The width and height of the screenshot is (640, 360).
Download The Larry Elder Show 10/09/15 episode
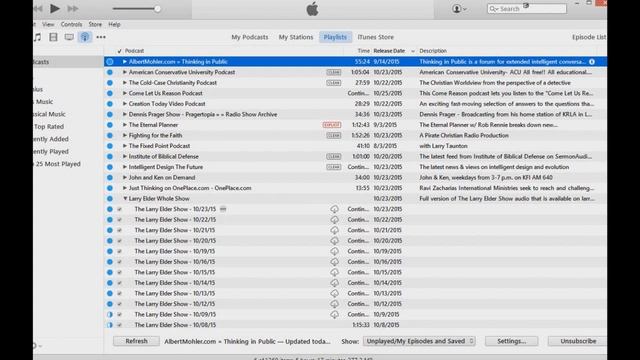point(334,315)
